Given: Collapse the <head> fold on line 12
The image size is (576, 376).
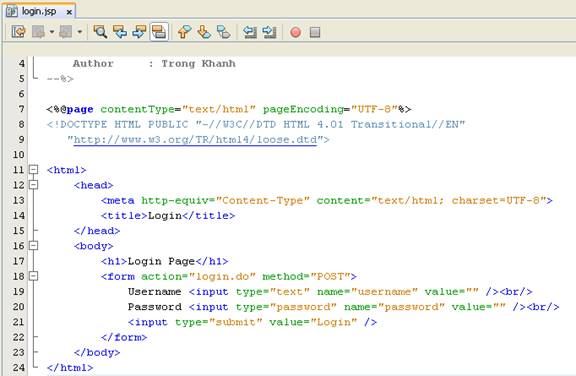Looking at the screenshot, I should click(x=33, y=184).
